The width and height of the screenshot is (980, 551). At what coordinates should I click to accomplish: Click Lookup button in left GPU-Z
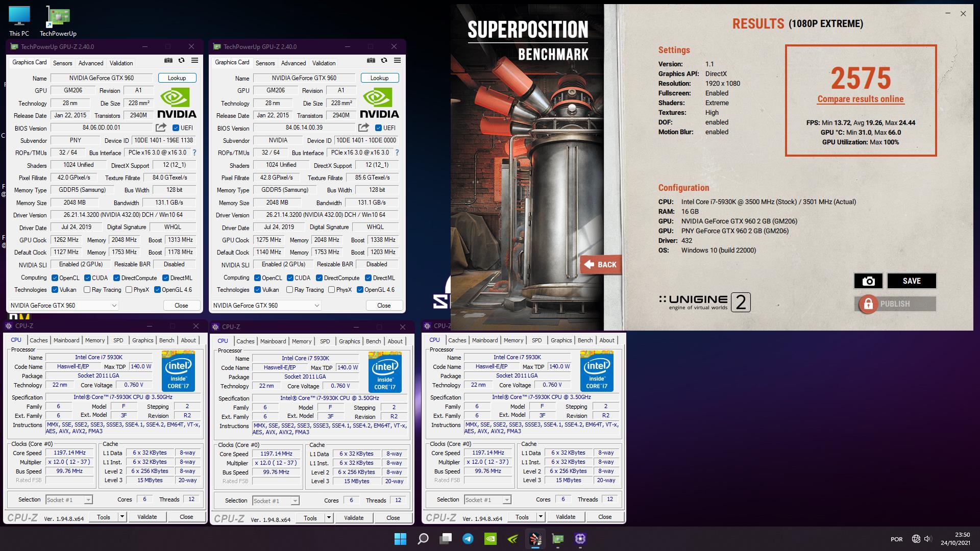[x=177, y=78]
